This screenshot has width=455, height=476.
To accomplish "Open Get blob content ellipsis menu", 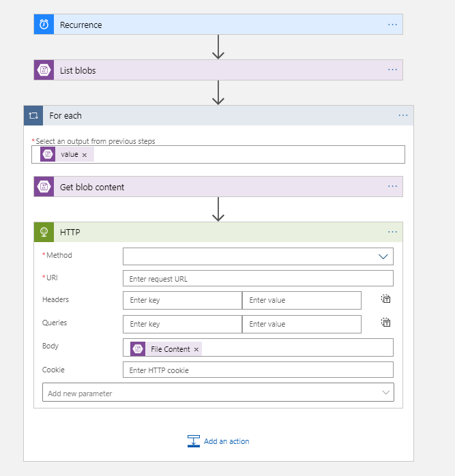I will coord(392,187).
